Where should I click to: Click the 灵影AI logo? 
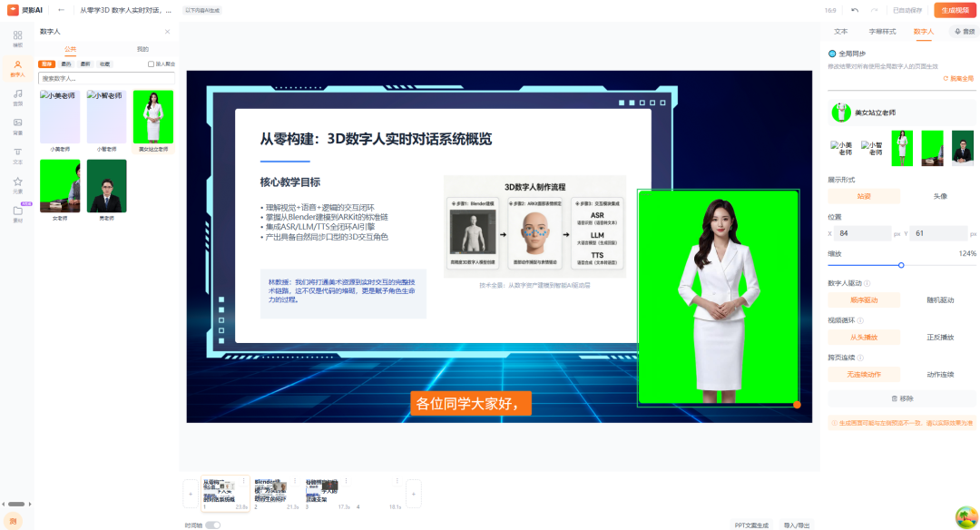click(25, 10)
